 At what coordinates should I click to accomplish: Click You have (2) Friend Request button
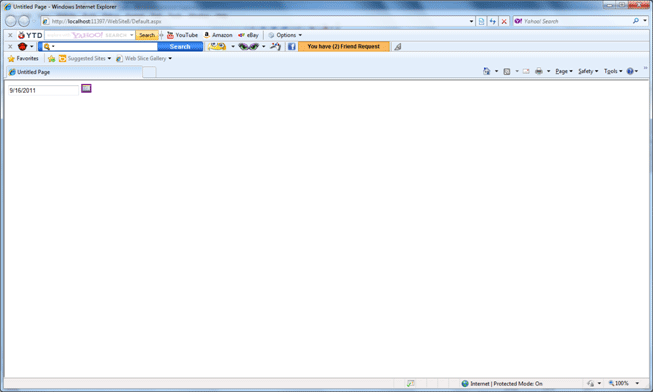[344, 47]
